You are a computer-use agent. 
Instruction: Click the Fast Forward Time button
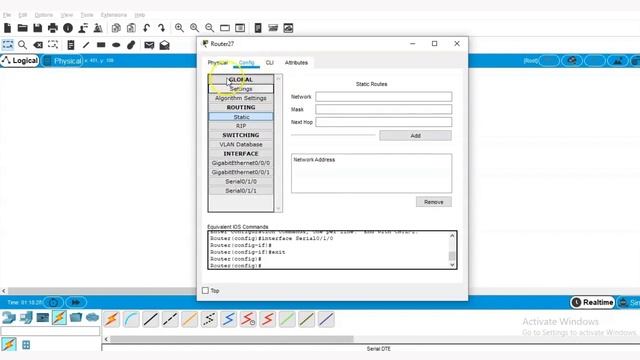pos(76,302)
